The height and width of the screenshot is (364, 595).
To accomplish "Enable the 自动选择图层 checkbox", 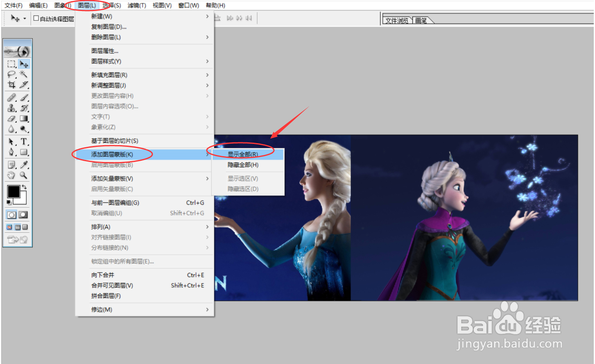I will [36, 18].
